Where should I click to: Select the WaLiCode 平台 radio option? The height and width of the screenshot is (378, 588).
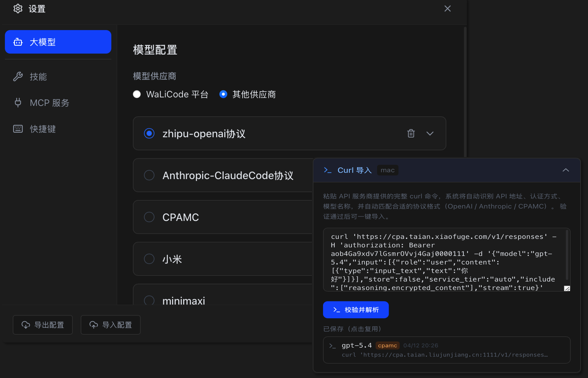click(137, 94)
